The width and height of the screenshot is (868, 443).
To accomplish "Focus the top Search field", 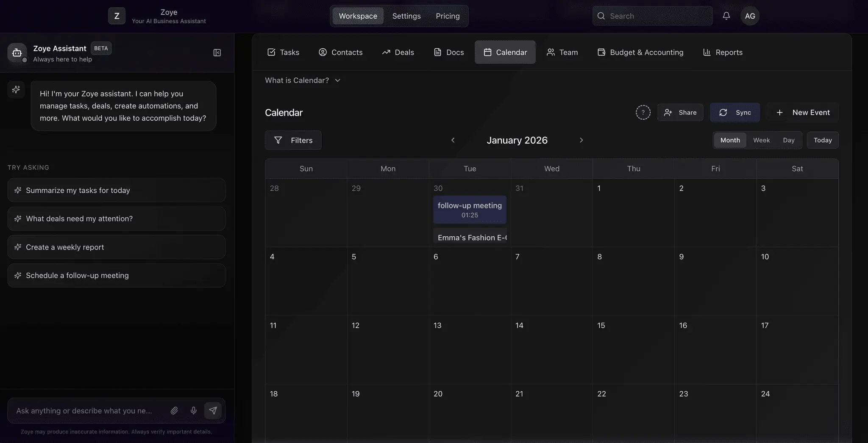I will (653, 16).
